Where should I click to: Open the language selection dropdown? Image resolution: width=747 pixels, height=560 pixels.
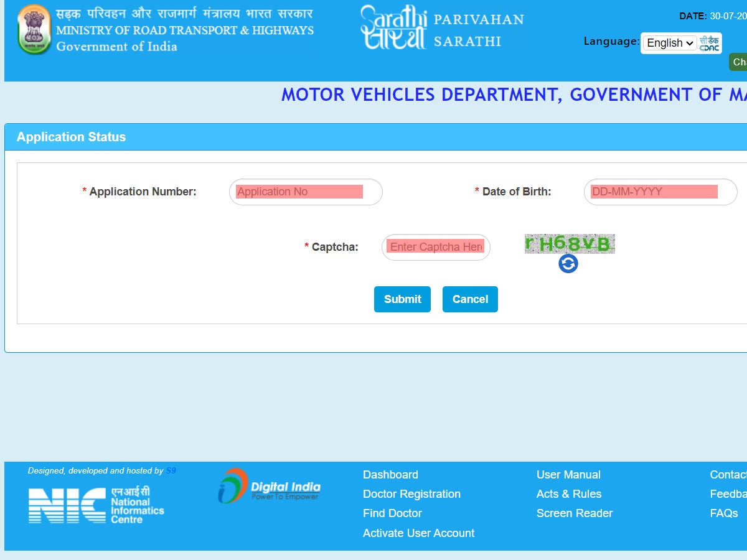tap(669, 43)
